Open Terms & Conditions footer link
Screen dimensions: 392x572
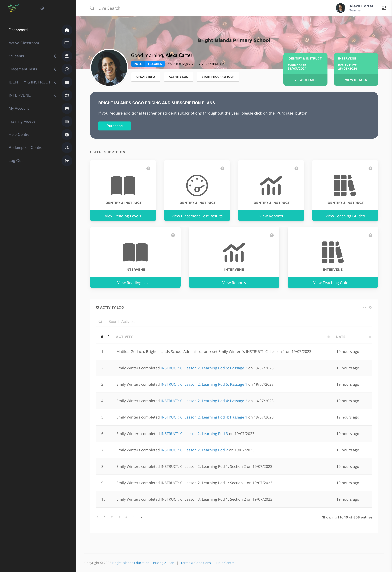coord(195,563)
